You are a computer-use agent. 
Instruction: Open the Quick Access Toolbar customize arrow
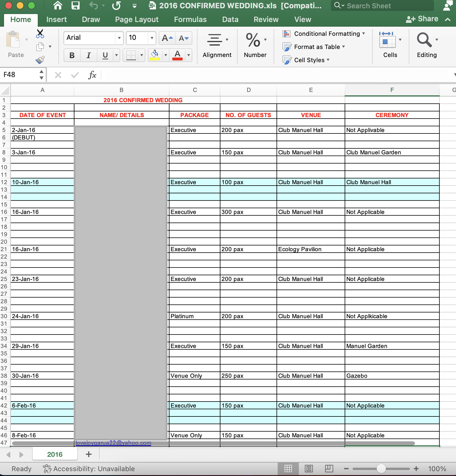tap(135, 6)
